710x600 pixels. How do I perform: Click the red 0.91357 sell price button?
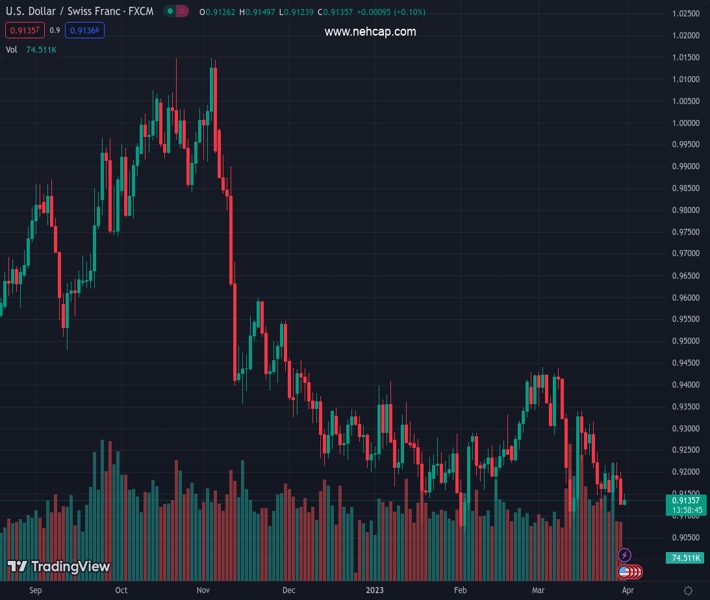[x=23, y=30]
